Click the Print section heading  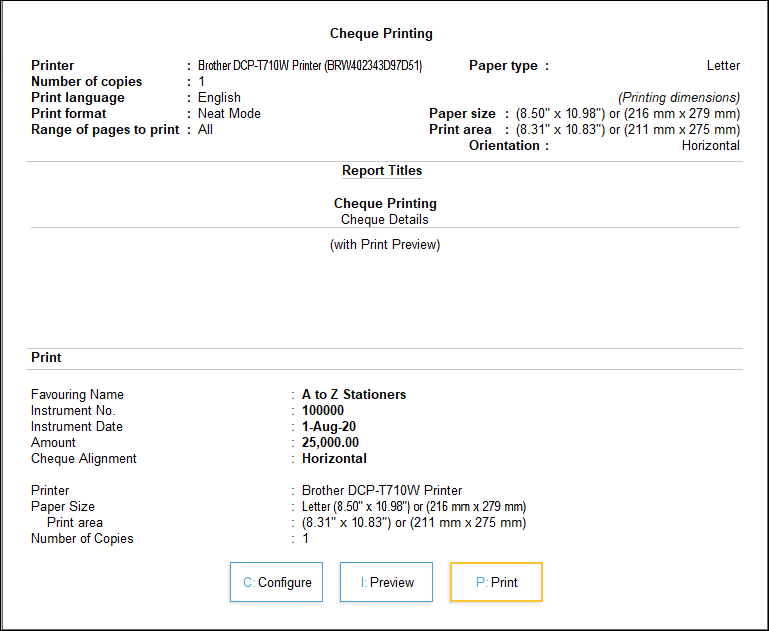(46, 357)
